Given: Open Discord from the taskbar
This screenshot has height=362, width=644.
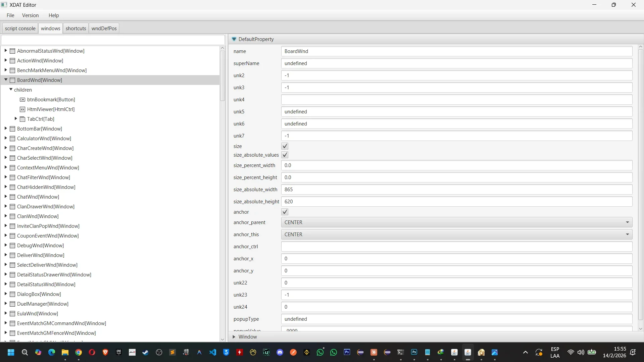Looking at the screenshot, I should click(280, 352).
